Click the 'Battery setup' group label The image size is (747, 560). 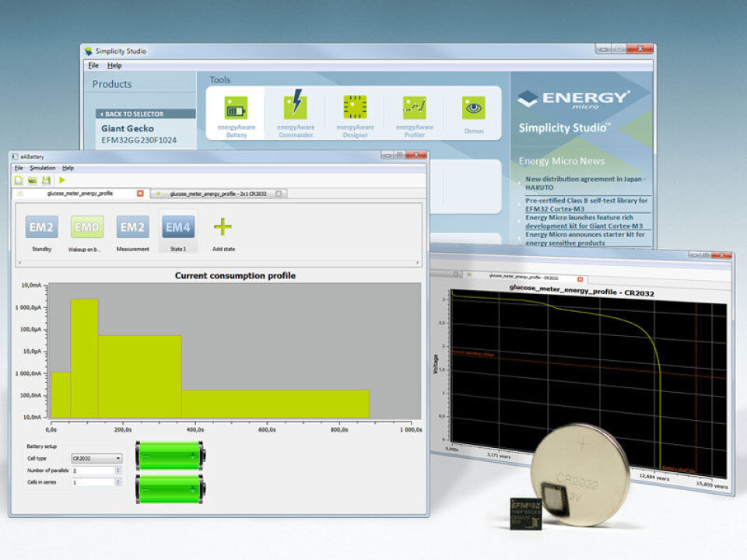[x=41, y=446]
